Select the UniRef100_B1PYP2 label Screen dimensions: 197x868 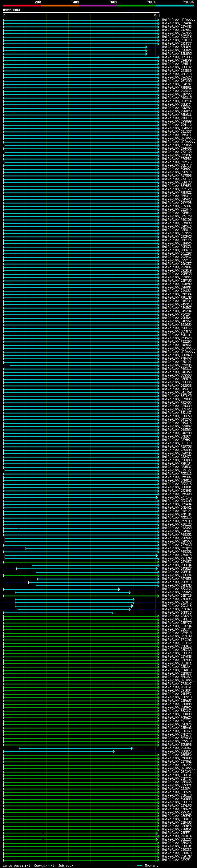point(177,94)
